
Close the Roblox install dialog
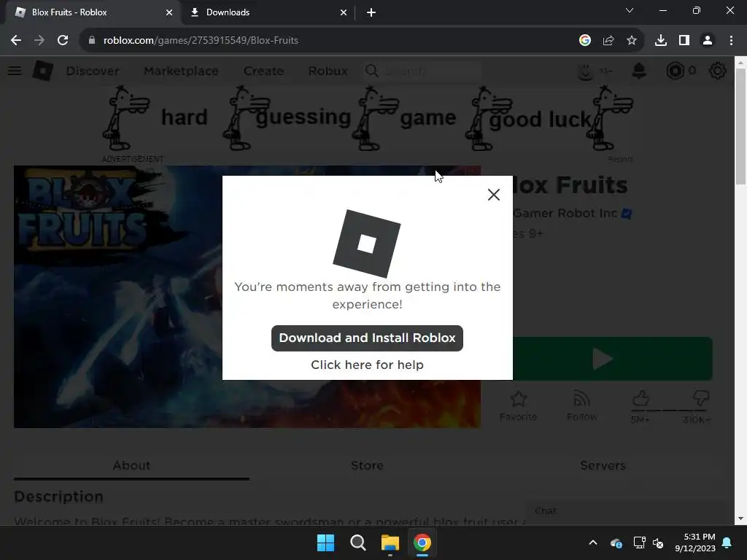(494, 194)
